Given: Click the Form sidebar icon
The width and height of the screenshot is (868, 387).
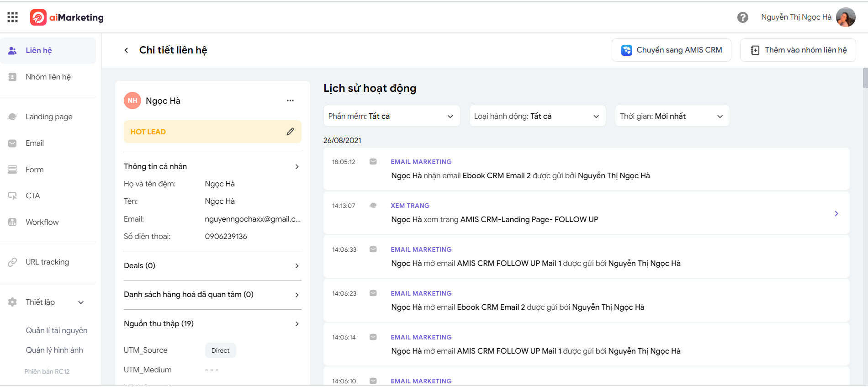Looking at the screenshot, I should [12, 170].
